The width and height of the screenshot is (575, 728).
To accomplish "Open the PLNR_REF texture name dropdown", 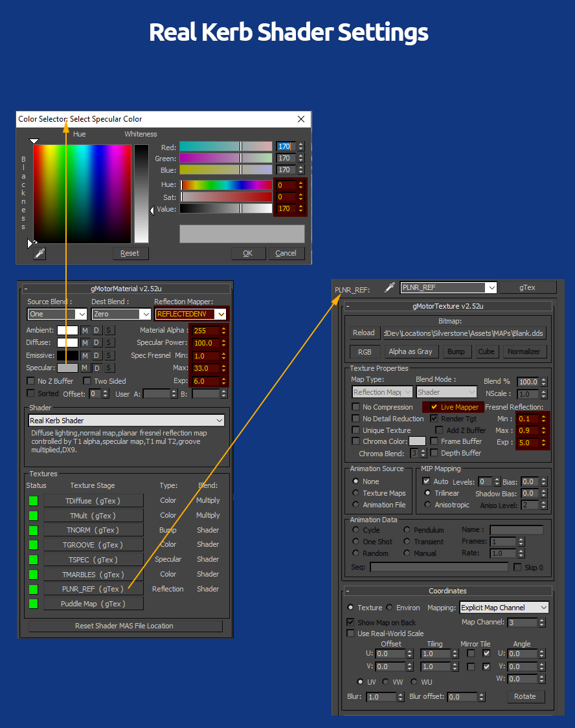I will tap(449, 288).
